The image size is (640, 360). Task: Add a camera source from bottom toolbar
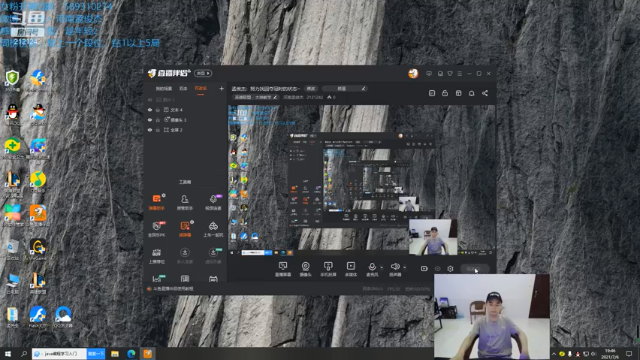[306, 269]
